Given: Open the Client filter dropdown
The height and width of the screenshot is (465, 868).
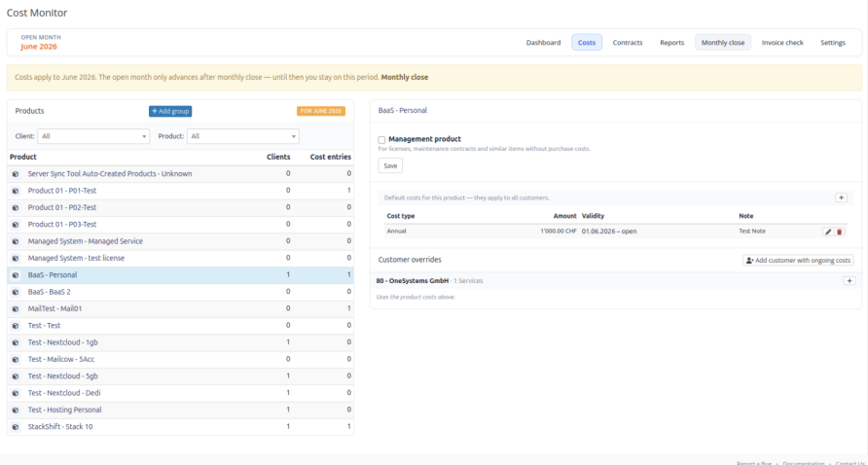Looking at the screenshot, I should coord(93,136).
